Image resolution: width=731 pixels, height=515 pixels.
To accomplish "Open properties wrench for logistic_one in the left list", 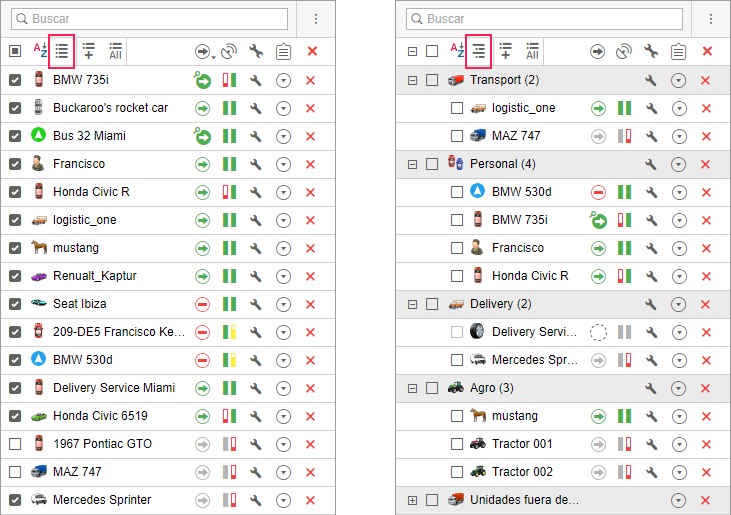I will click(255, 220).
